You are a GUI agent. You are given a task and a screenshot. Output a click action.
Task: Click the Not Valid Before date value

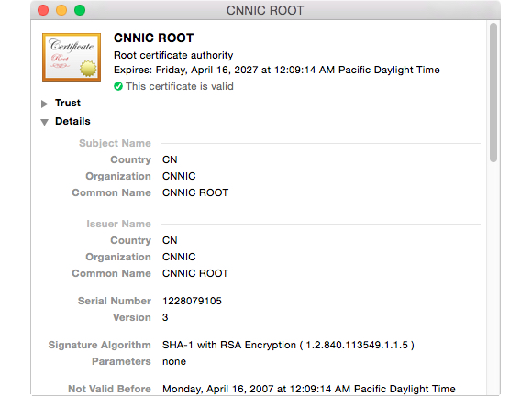pos(309,389)
